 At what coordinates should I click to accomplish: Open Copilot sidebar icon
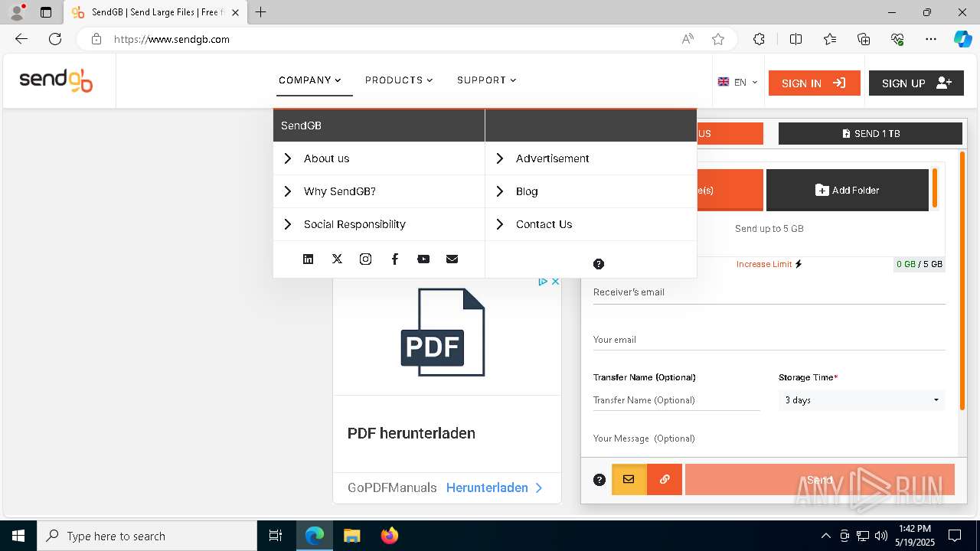point(962,39)
